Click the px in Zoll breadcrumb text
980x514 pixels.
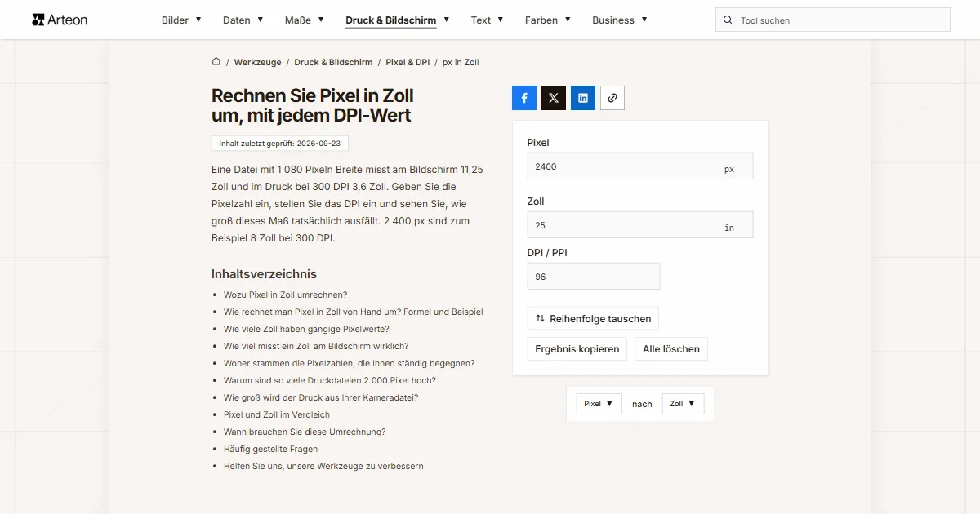461,62
